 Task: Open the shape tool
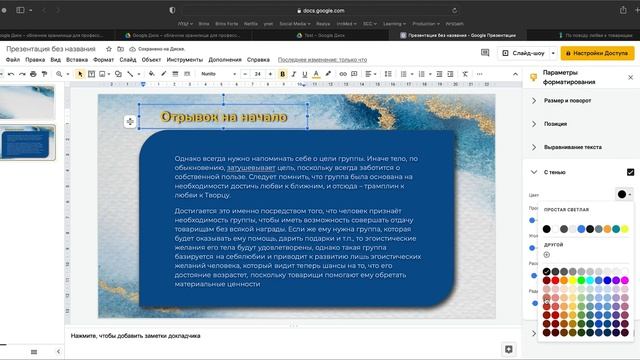(x=118, y=74)
